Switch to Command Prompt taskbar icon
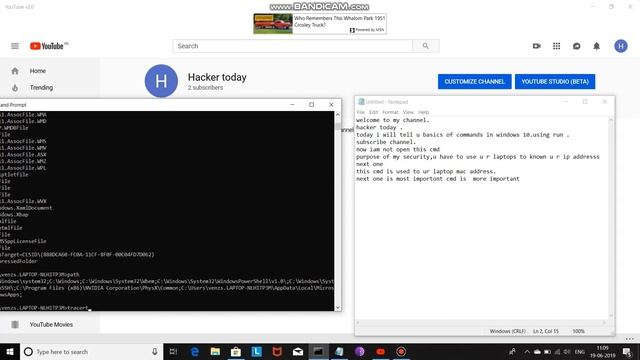This screenshot has height=360, width=640. pyautogui.click(x=318, y=351)
